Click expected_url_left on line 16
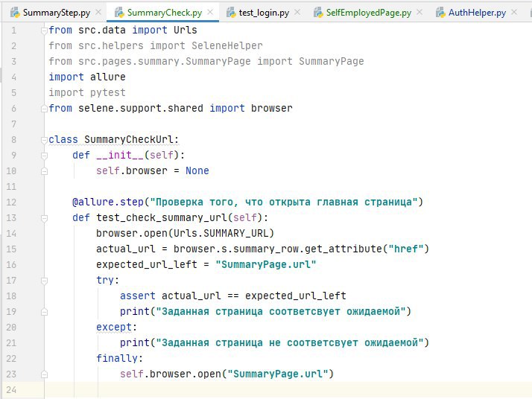This screenshot has height=399, width=532. click(147, 264)
